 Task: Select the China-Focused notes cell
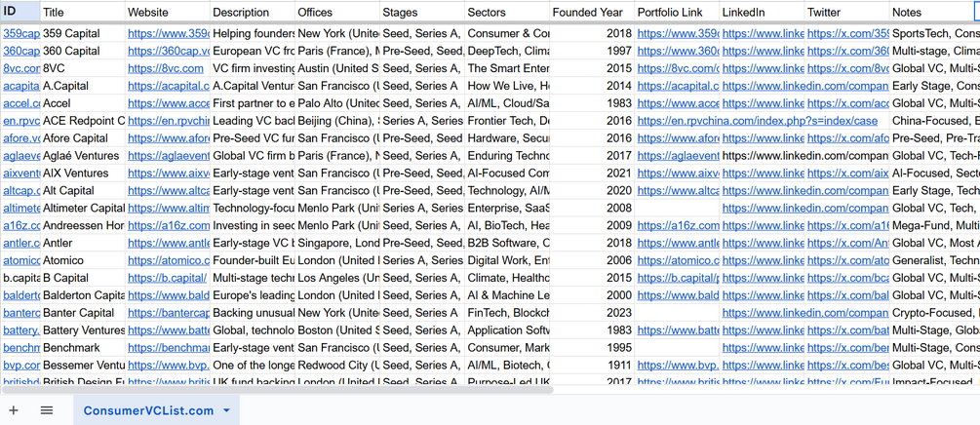[935, 121]
